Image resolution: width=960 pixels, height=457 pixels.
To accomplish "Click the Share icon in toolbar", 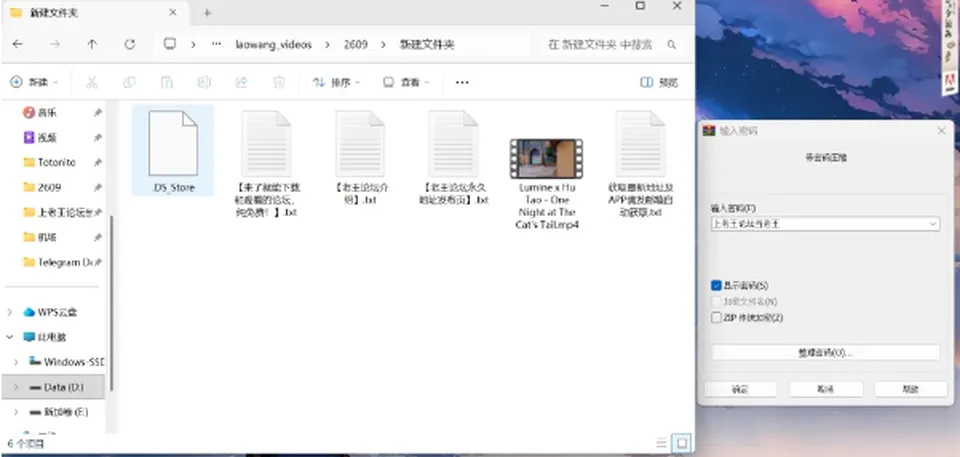I will click(241, 82).
